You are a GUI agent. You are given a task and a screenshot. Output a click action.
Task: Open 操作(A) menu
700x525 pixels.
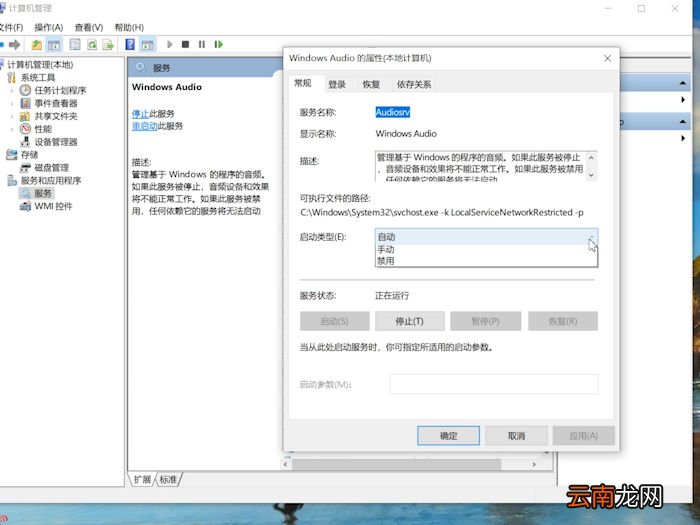point(49,28)
